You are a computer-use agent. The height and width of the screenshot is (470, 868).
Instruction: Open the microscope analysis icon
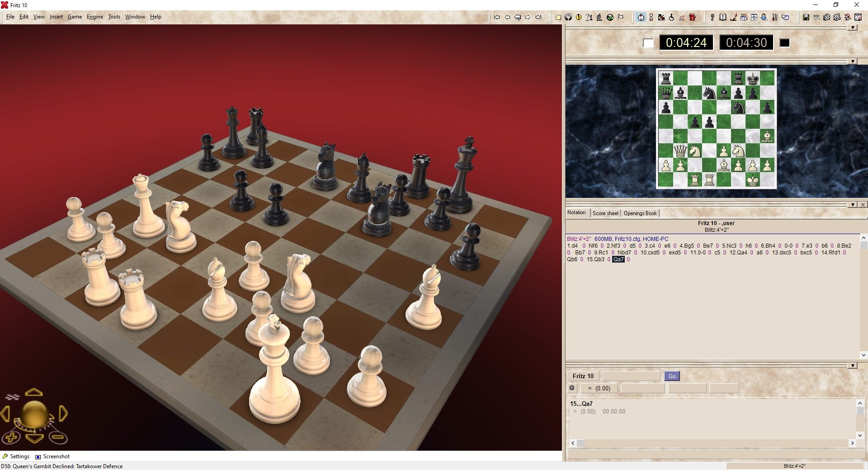(x=599, y=17)
